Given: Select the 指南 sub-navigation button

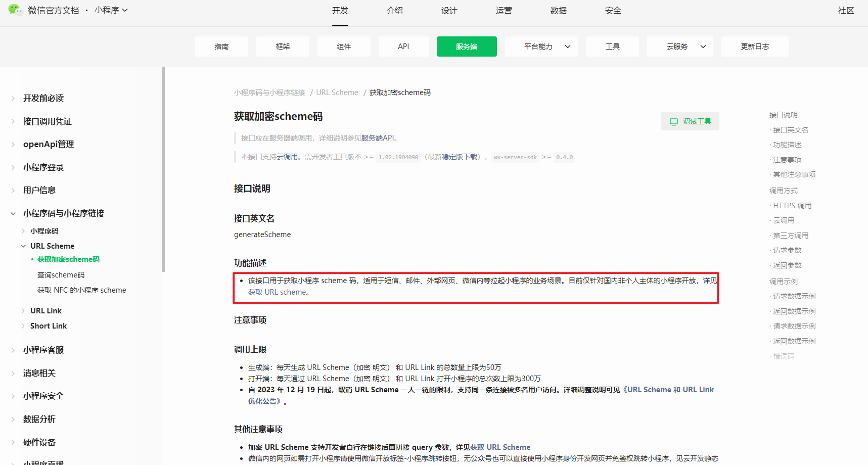Looking at the screenshot, I should pyautogui.click(x=221, y=46).
